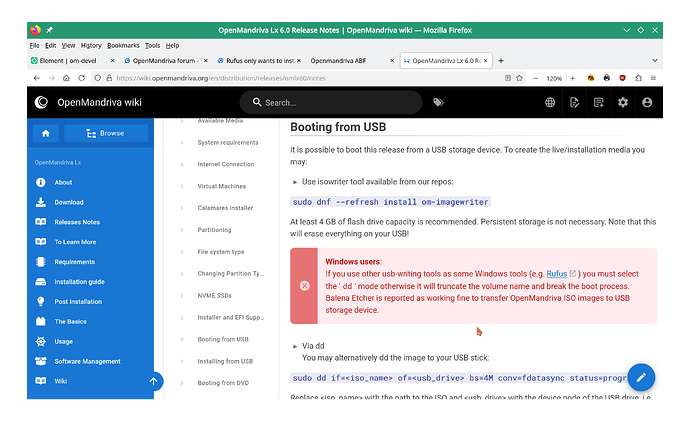Click the OpenMandriva wiki logo icon
Screen dimensions: 690x431
41,102
